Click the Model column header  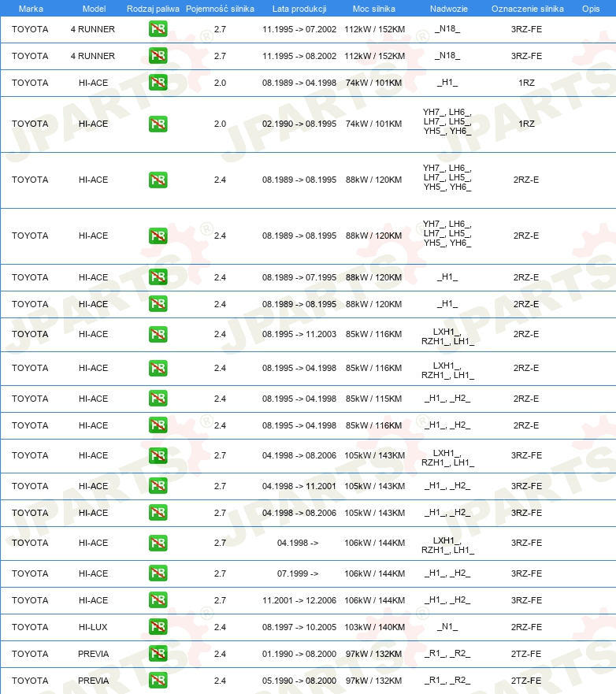tap(95, 9)
